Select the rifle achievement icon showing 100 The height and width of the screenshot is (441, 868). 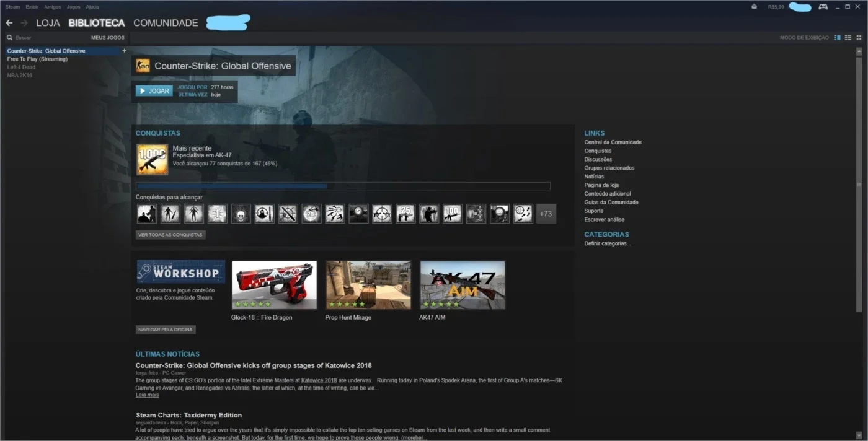pos(453,214)
